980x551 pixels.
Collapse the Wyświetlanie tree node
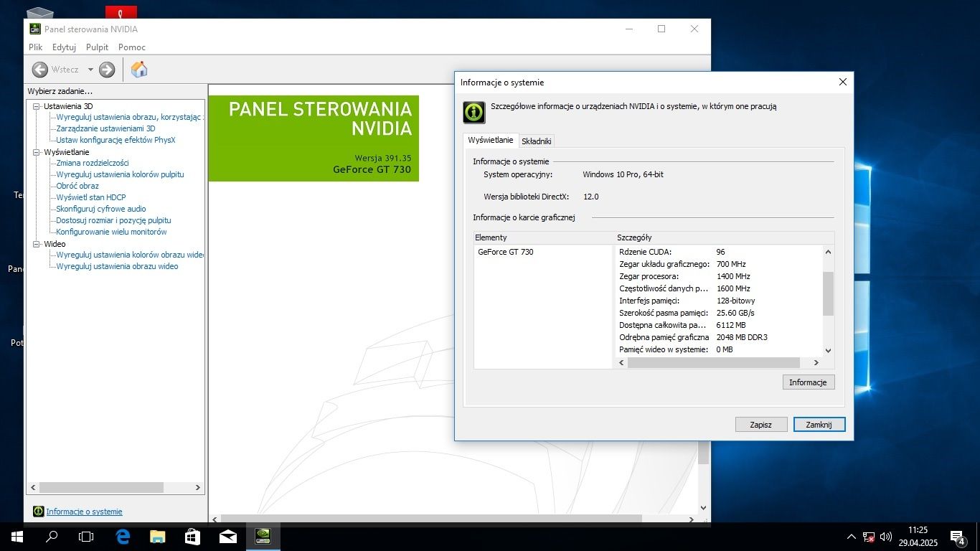[37, 152]
